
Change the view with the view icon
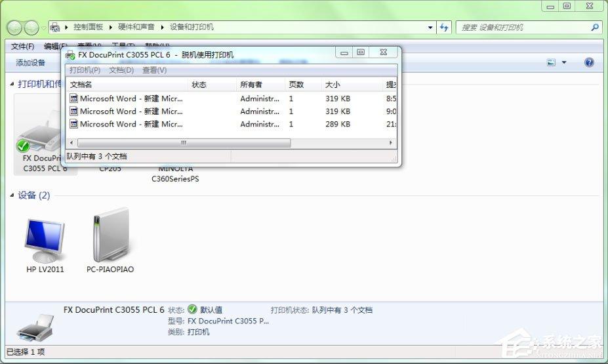(551, 62)
